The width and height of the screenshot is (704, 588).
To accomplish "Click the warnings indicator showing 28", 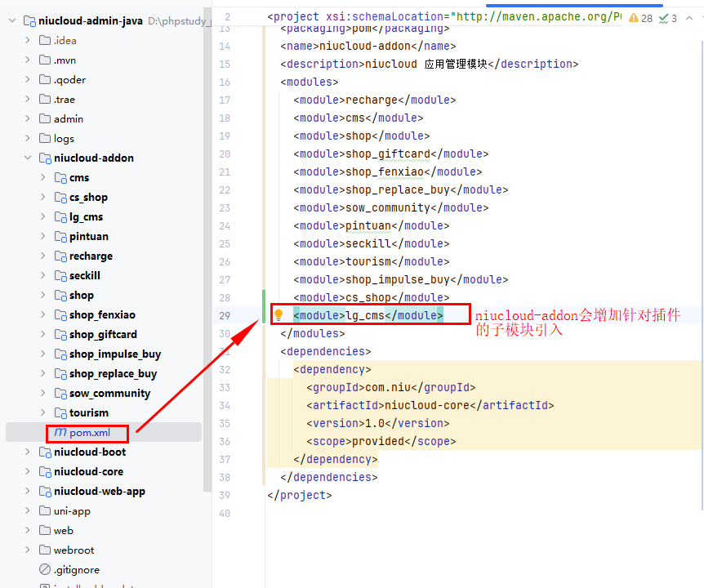I will pos(640,18).
